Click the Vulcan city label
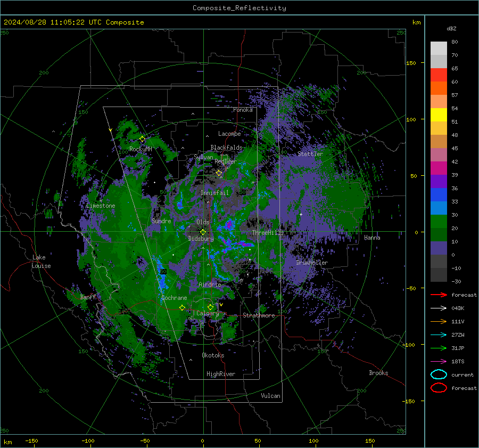The height and width of the screenshot is (448, 479). click(270, 396)
